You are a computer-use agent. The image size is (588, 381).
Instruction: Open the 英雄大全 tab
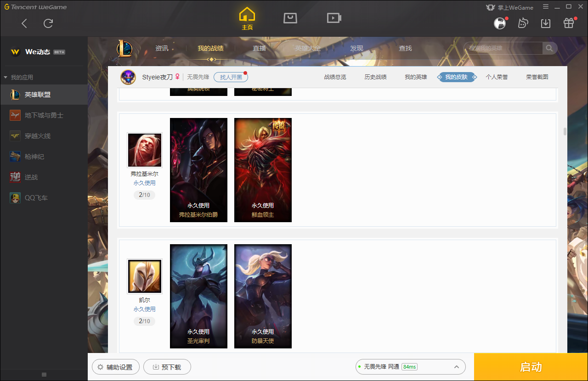coord(308,48)
